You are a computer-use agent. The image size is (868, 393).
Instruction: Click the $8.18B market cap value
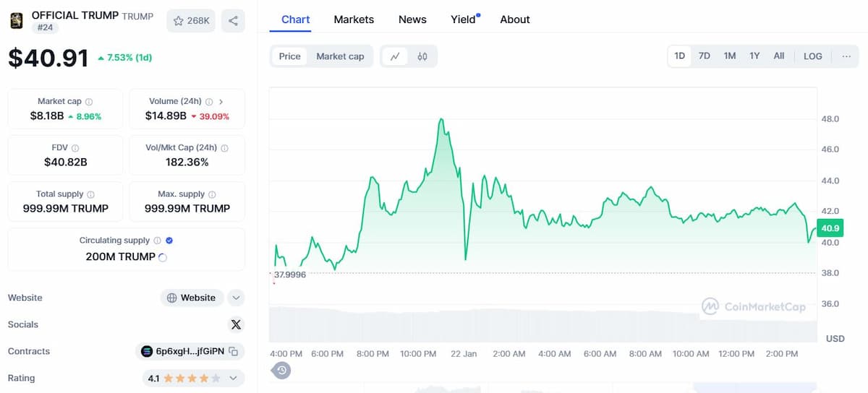click(47, 116)
